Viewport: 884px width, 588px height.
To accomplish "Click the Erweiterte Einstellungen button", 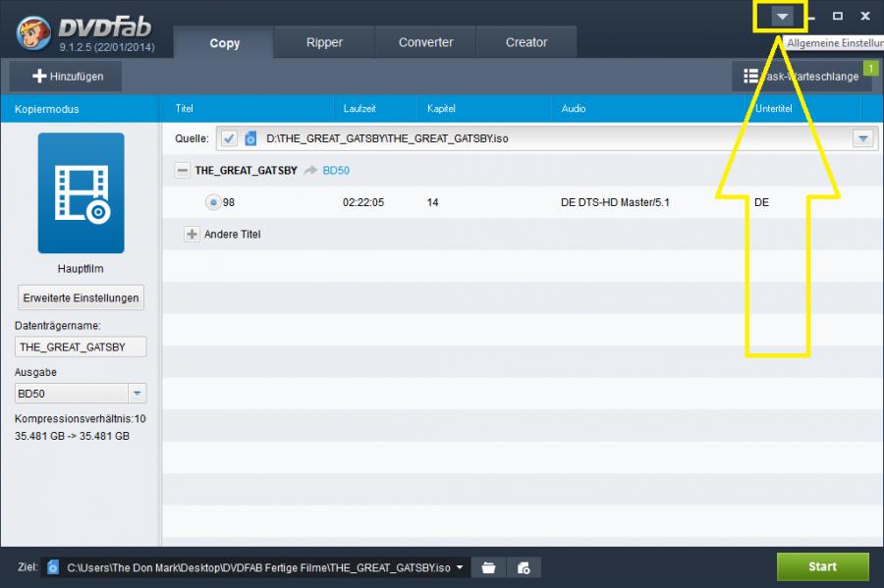I will pos(82,297).
